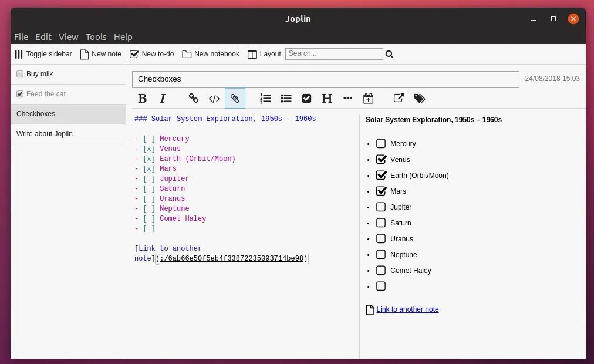Open the View menu
Image resolution: width=594 pixels, height=364 pixels.
click(68, 36)
